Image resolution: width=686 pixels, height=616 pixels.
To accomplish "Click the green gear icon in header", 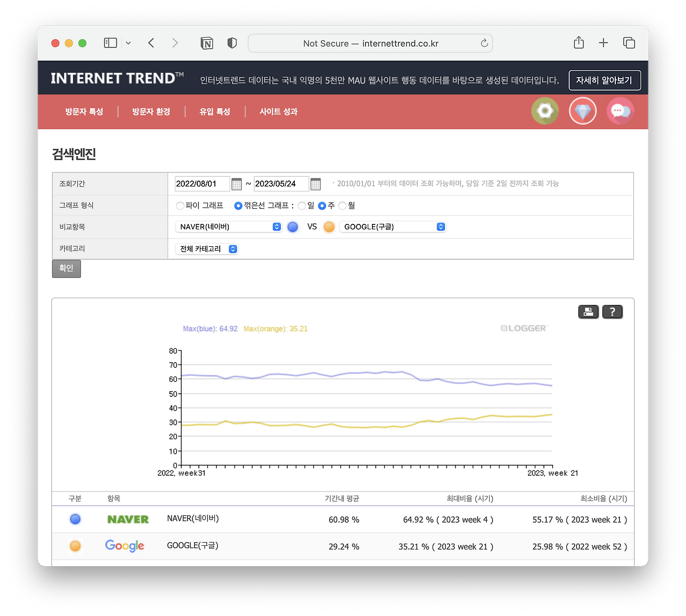I will pyautogui.click(x=545, y=111).
